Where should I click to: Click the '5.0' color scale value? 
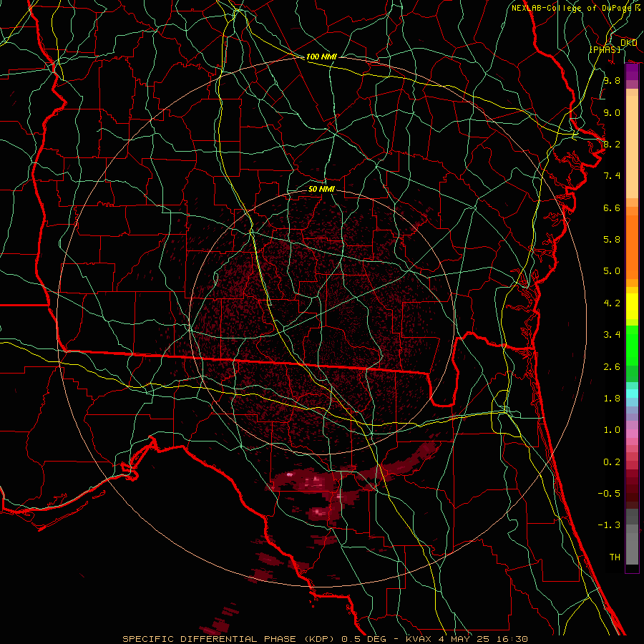[x=612, y=271]
